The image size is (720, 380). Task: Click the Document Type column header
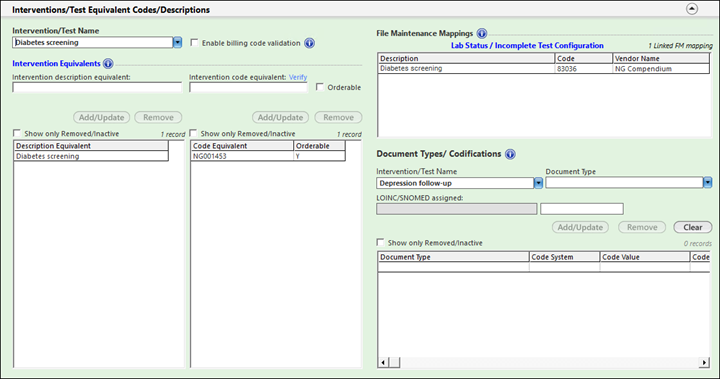pos(453,257)
